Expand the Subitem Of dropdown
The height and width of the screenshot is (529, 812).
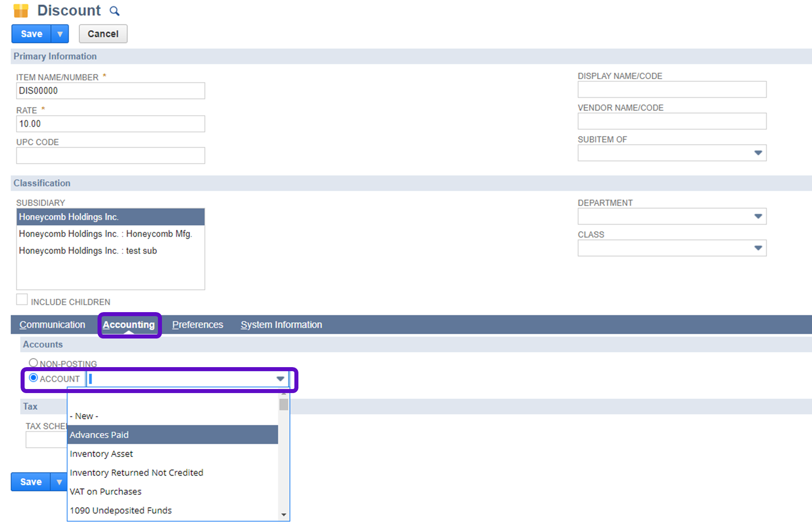(x=758, y=153)
